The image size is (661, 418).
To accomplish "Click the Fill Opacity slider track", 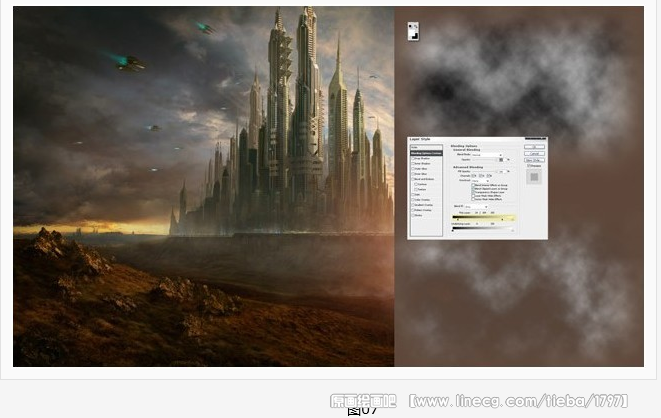I will click(x=485, y=171).
